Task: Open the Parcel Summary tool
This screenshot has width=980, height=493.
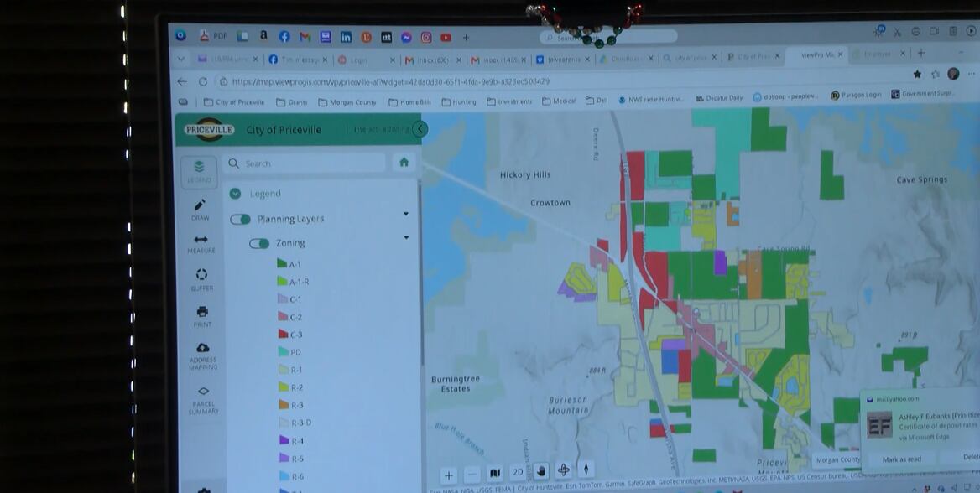Action: (204, 400)
